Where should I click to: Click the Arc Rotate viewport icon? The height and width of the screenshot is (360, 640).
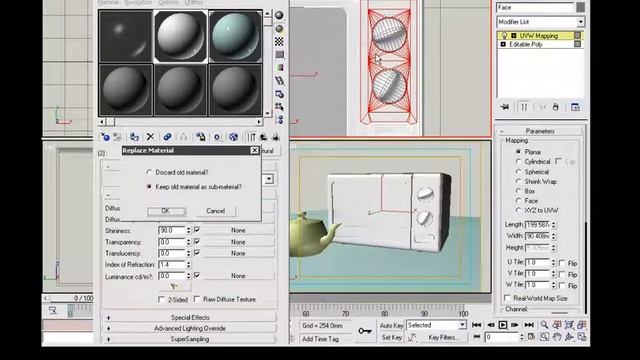point(569,337)
